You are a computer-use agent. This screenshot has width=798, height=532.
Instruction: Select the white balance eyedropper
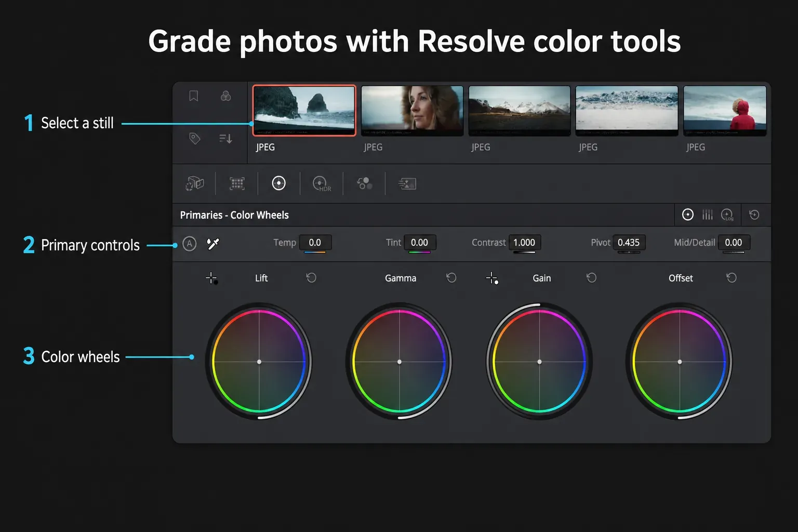pyautogui.click(x=213, y=244)
